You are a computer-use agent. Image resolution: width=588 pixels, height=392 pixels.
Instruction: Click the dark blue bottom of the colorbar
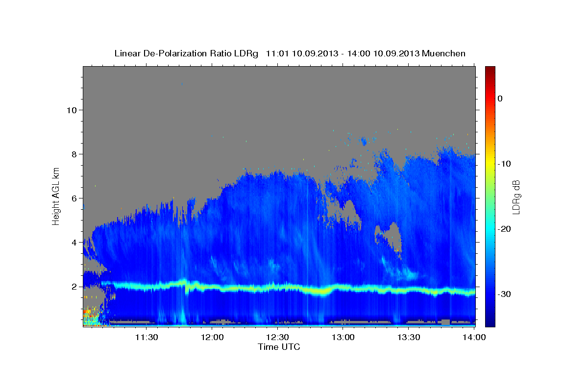click(x=490, y=321)
